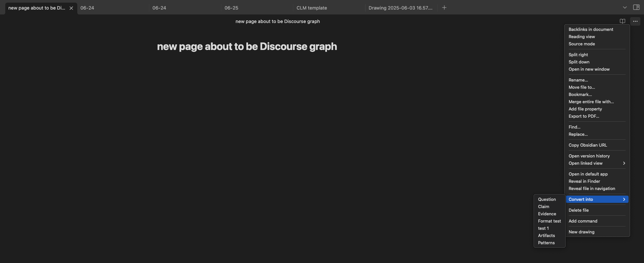644x263 pixels.
Task: Switch to the first 06-24 tab
Action: click(112, 8)
